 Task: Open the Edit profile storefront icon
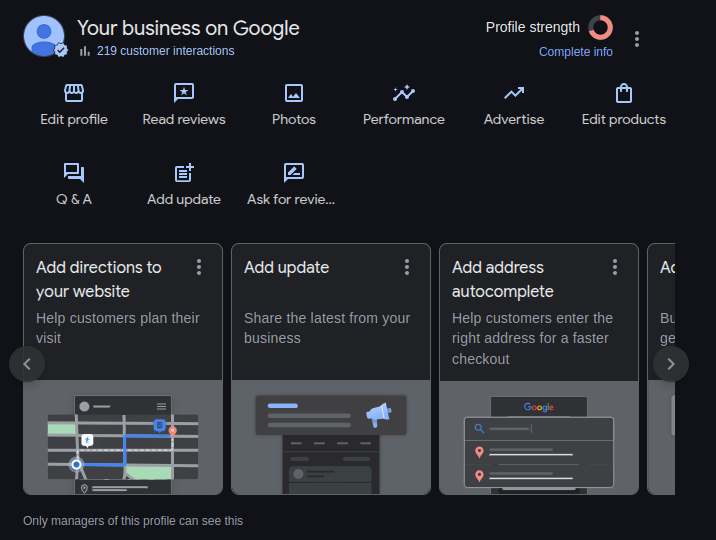click(x=74, y=94)
